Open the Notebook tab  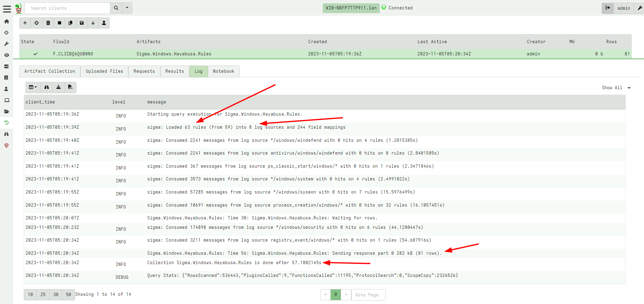223,71
